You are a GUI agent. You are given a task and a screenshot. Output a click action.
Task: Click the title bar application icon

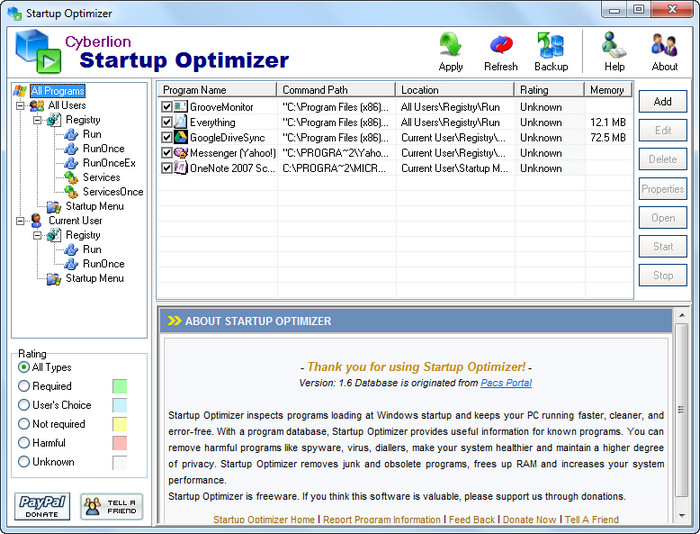15,13
